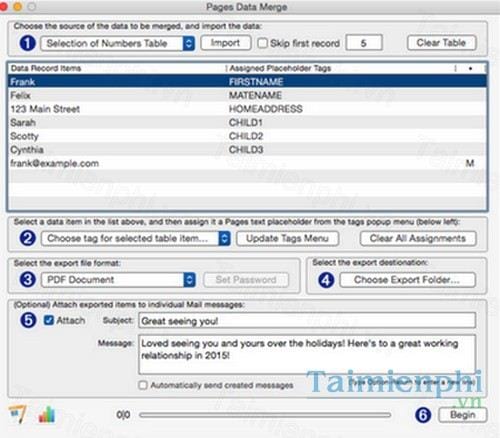Click the Clear Table button
The width and height of the screenshot is (500, 438).
pyautogui.click(x=441, y=43)
